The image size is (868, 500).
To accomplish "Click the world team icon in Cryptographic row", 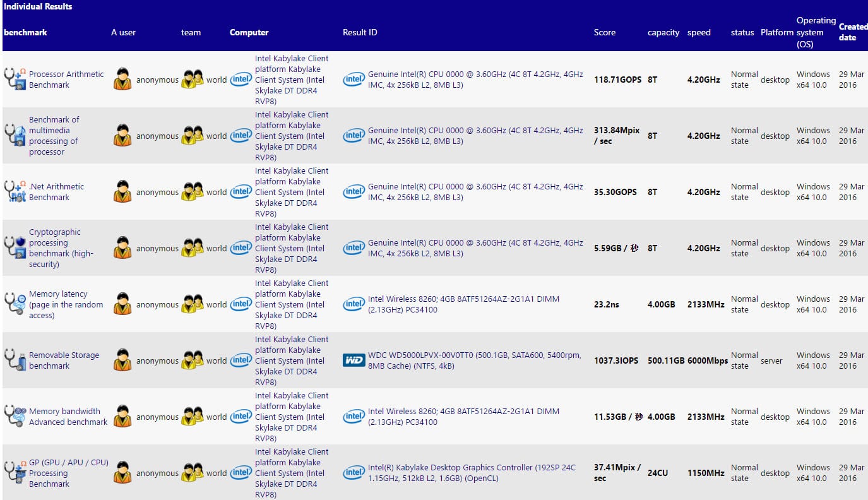I will [193, 248].
